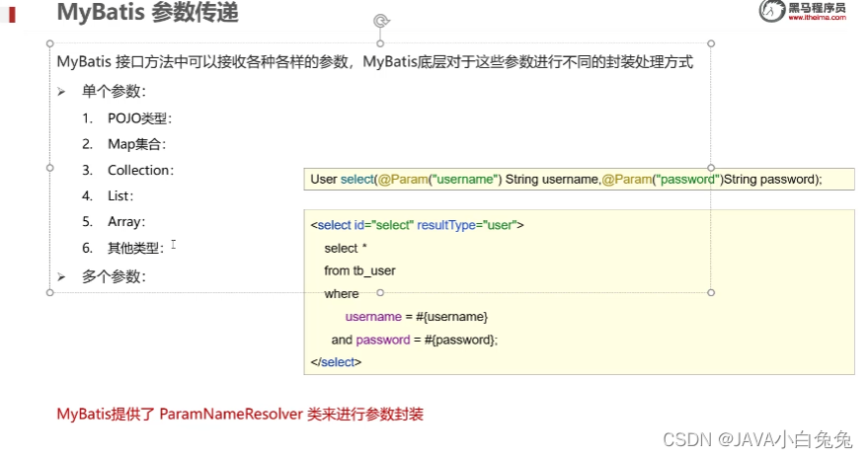
Task: Click the bottom-center resize handle near 'where'
Action: [x=380, y=292]
